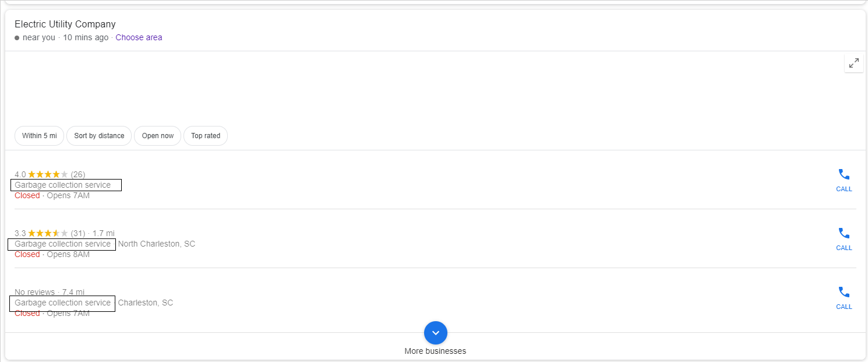Image resolution: width=868 pixels, height=362 pixels.
Task: Expand the map to full view
Action: point(853,63)
